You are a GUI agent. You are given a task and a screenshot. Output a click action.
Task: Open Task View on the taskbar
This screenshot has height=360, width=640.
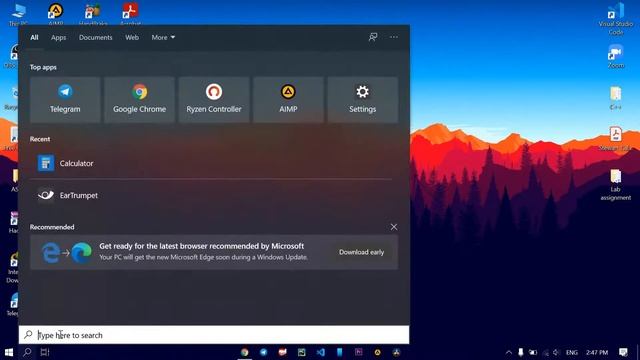coord(45,352)
